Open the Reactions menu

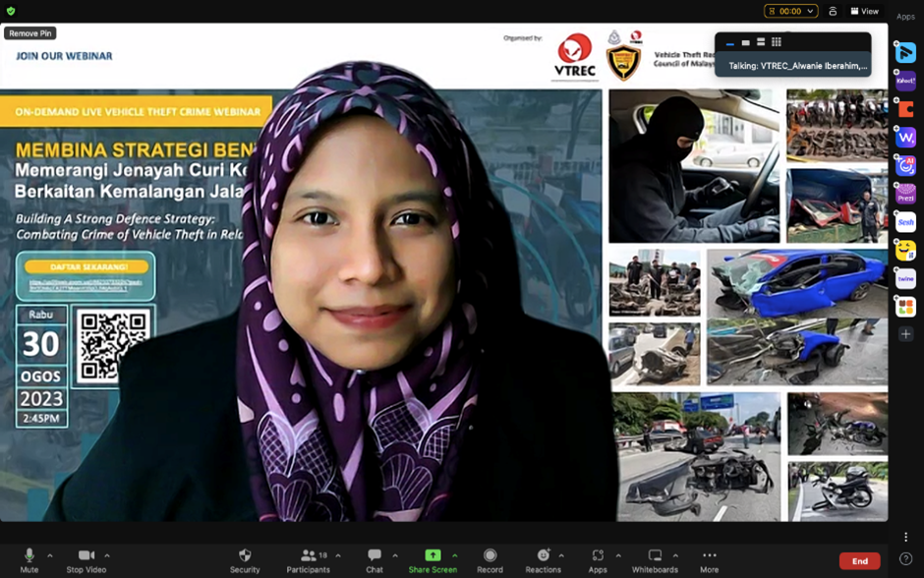(x=543, y=556)
